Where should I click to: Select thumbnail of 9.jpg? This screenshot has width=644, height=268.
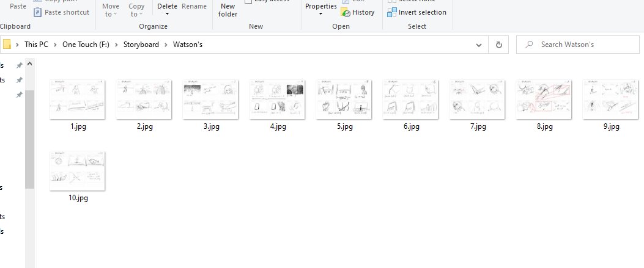(x=610, y=99)
